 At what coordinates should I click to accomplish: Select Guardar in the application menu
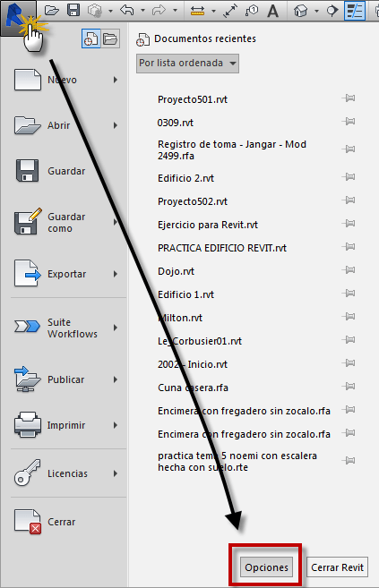pos(66,171)
